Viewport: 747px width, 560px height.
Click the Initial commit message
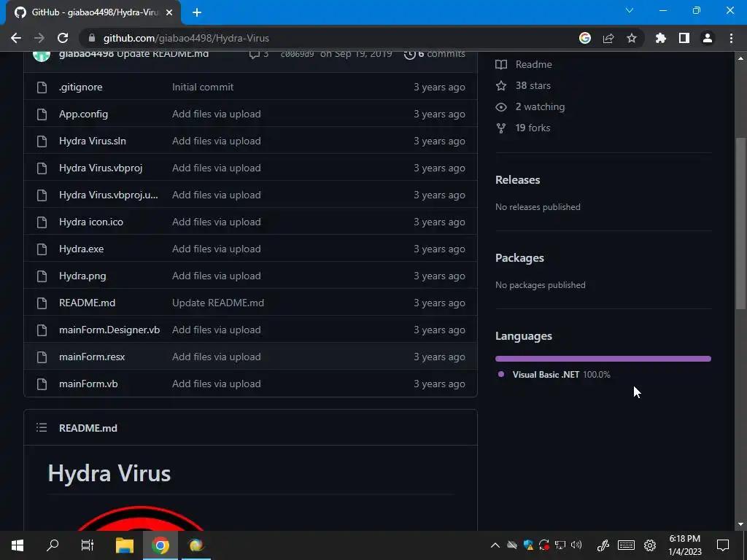click(203, 87)
